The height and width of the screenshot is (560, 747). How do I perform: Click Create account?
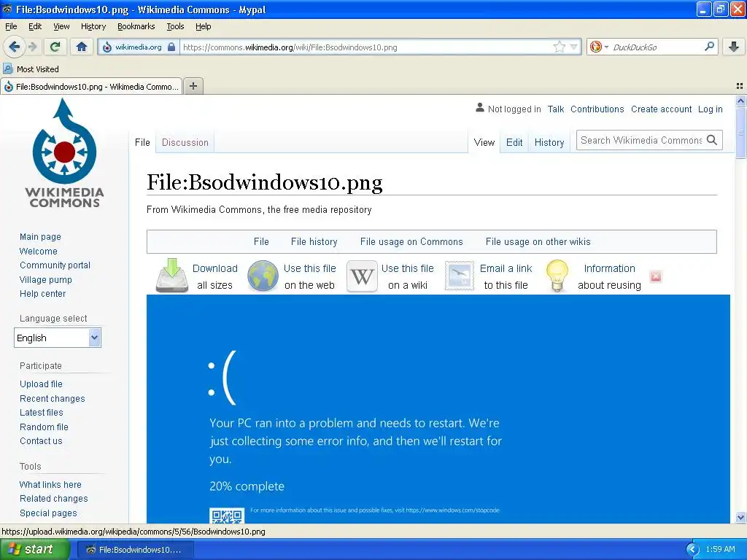pyautogui.click(x=661, y=109)
